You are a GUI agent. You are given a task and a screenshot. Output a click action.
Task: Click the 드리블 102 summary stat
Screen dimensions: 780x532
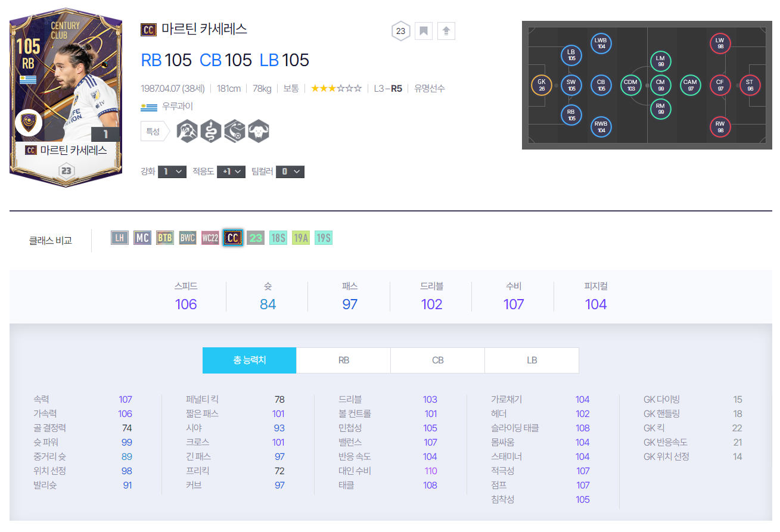pyautogui.click(x=432, y=297)
